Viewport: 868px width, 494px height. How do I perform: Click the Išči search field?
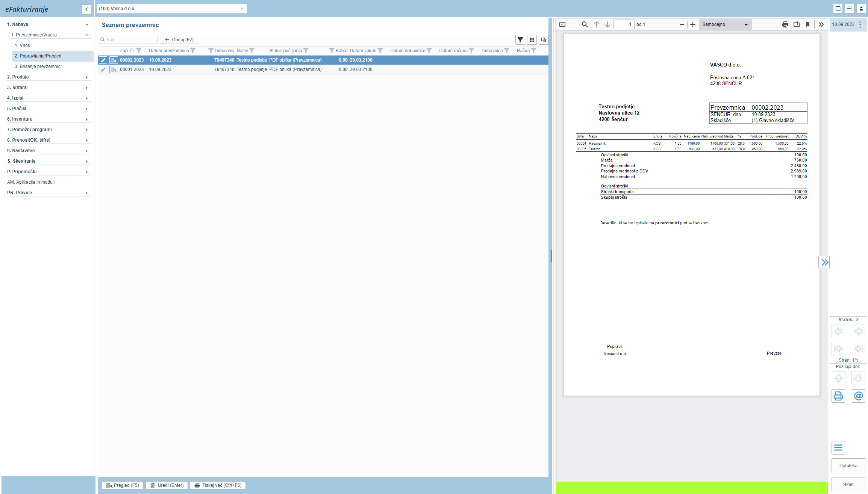(128, 40)
